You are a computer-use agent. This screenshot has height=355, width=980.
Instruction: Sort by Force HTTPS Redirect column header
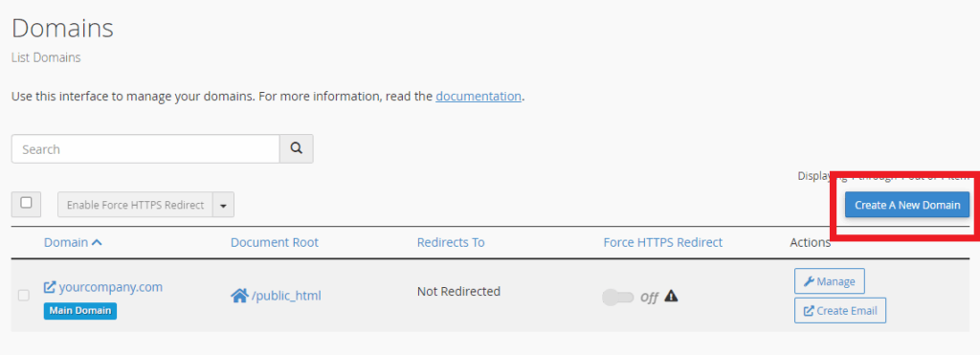tap(662, 242)
